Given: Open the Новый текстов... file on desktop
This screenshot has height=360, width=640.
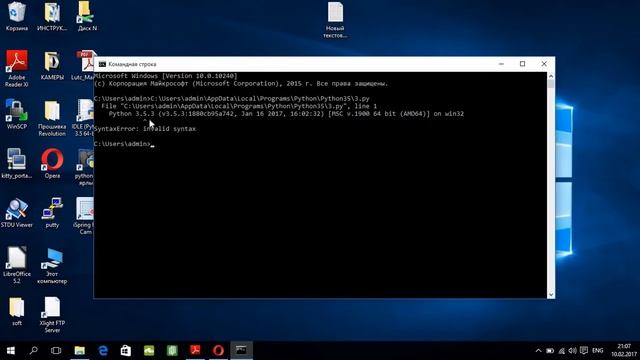Looking at the screenshot, I should tap(335, 20).
